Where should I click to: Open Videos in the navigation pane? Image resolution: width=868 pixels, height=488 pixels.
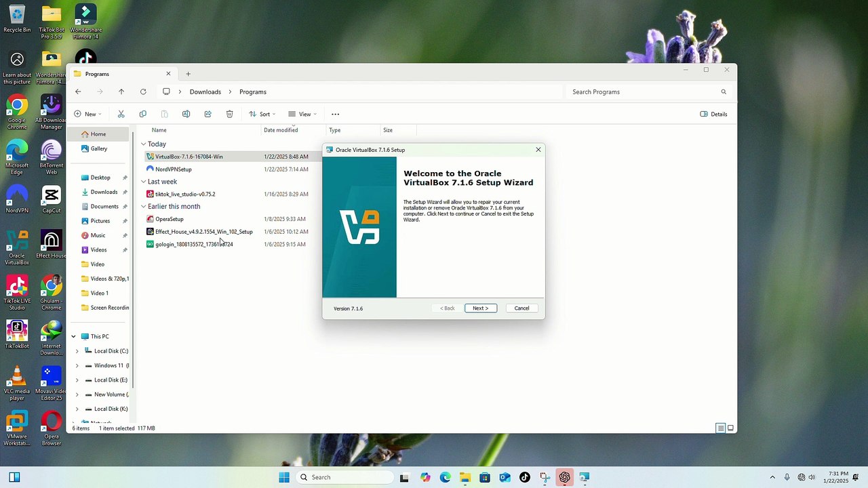[99, 250]
